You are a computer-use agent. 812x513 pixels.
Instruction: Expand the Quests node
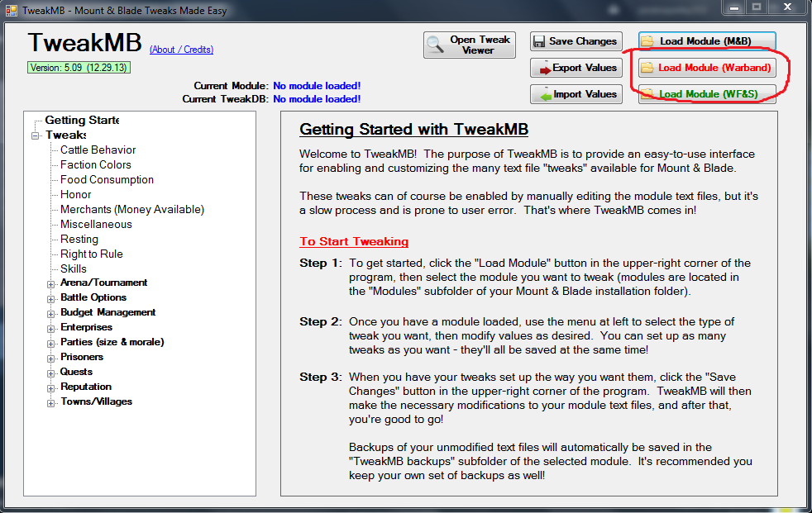pos(50,373)
